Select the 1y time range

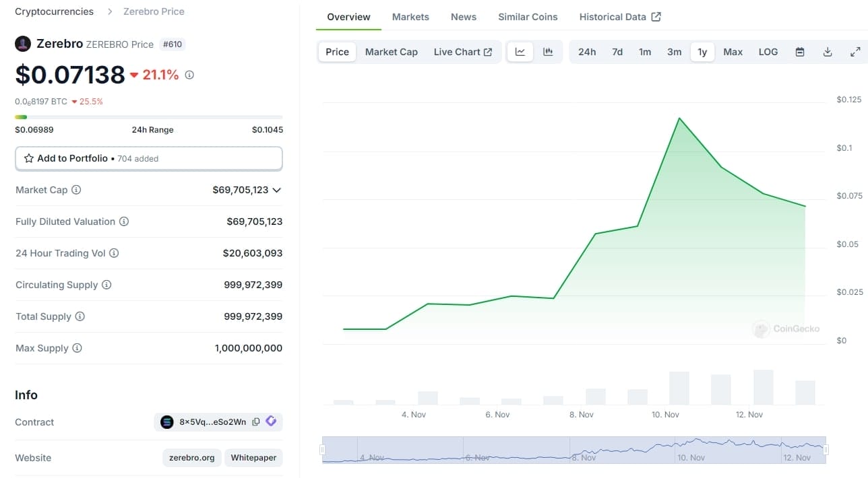coord(702,52)
